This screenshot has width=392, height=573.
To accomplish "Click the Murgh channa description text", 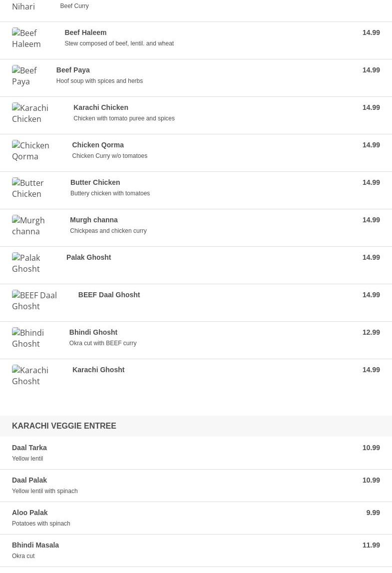I will [108, 231].
